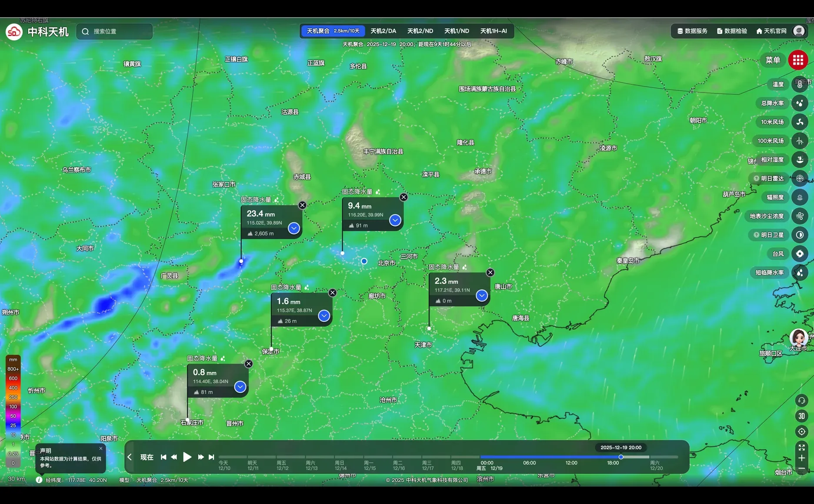Skip to the end of the timeline

point(211,457)
